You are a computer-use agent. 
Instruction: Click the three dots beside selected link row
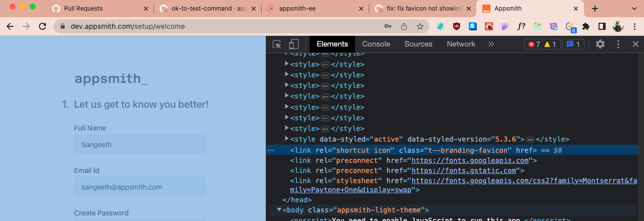[271, 150]
